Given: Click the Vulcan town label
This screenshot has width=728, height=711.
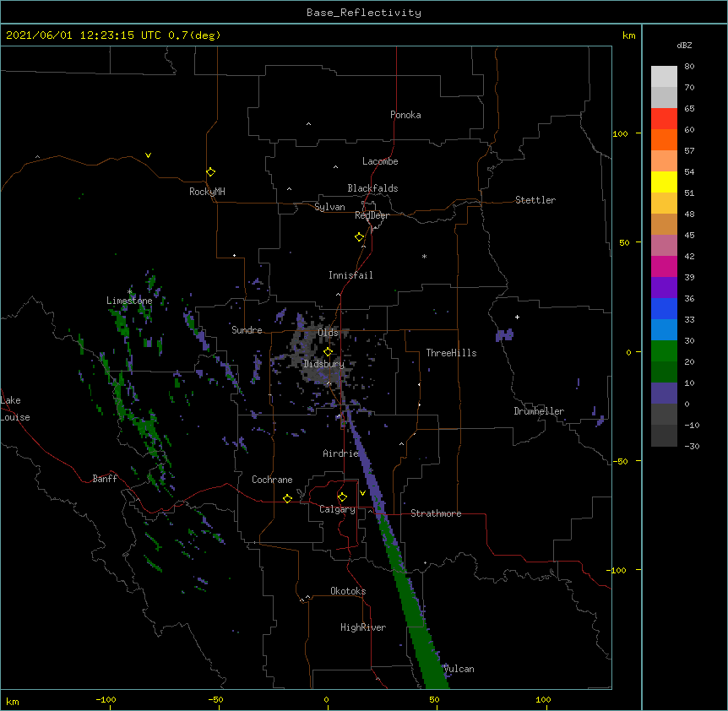Looking at the screenshot, I should coord(459,669).
